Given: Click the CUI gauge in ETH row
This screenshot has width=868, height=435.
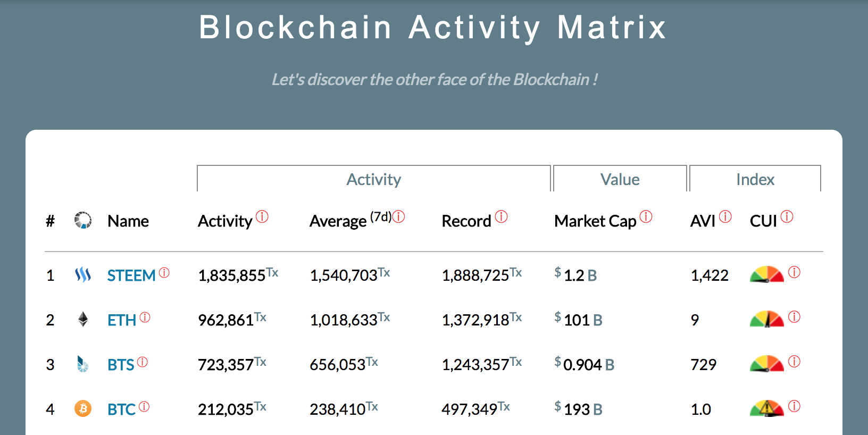Looking at the screenshot, I should point(767,319).
